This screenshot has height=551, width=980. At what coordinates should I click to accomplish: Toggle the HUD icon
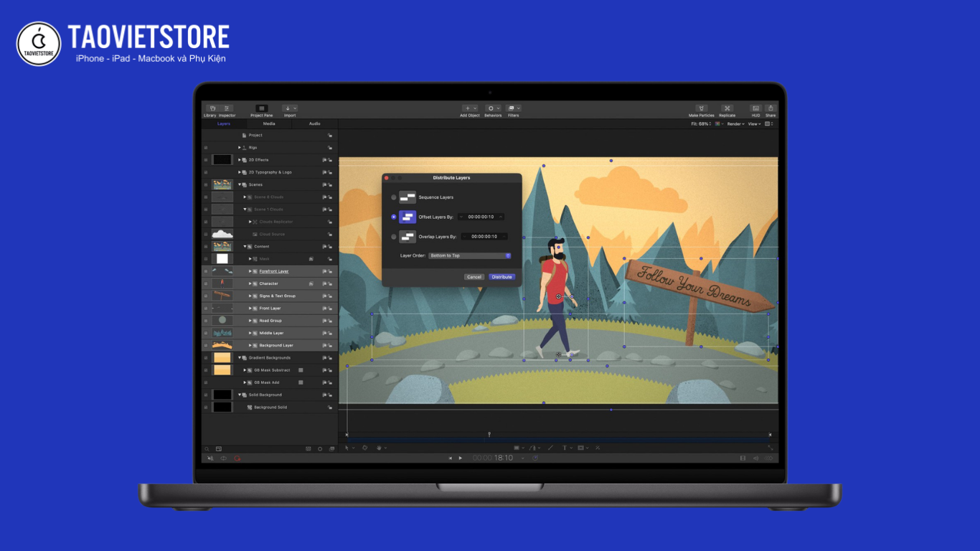(x=755, y=108)
